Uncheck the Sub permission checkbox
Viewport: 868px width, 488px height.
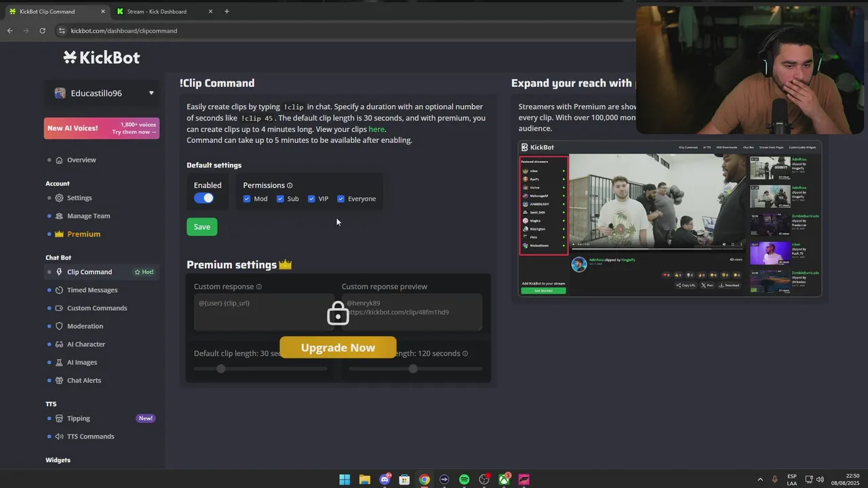[x=280, y=199]
